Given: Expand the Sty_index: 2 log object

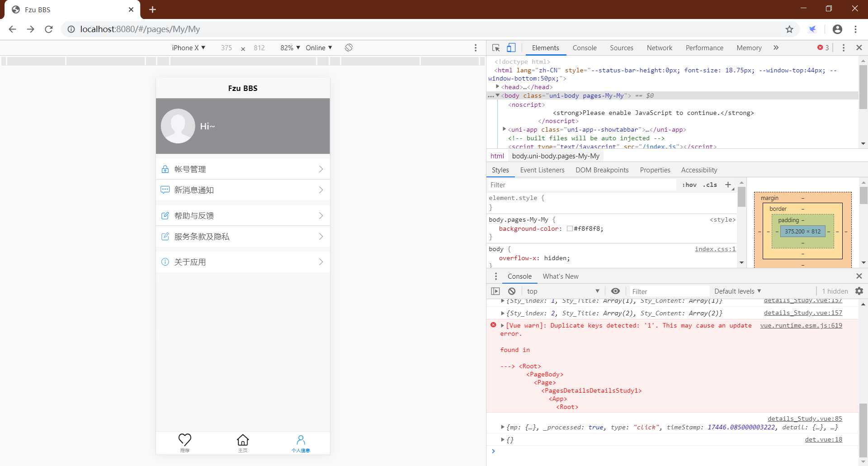Looking at the screenshot, I should click(502, 313).
